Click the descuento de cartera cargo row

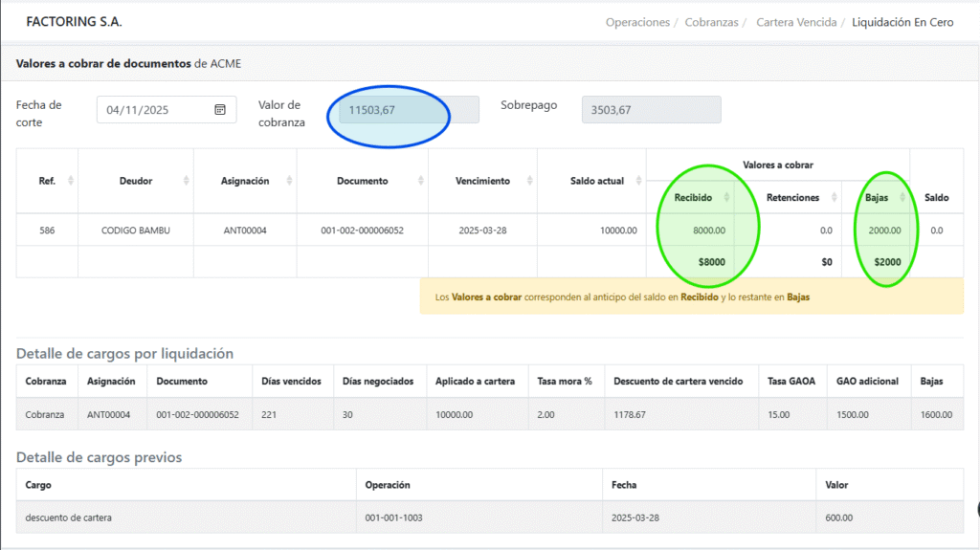point(70,517)
